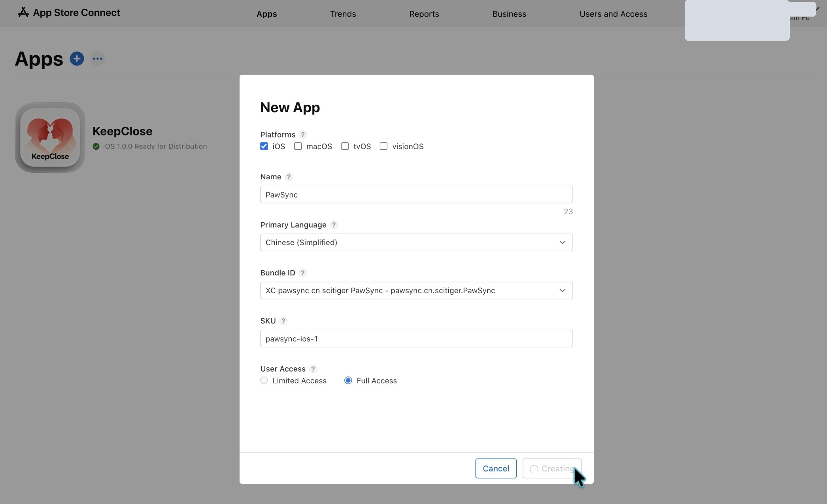Click the Creating button

[552, 468]
